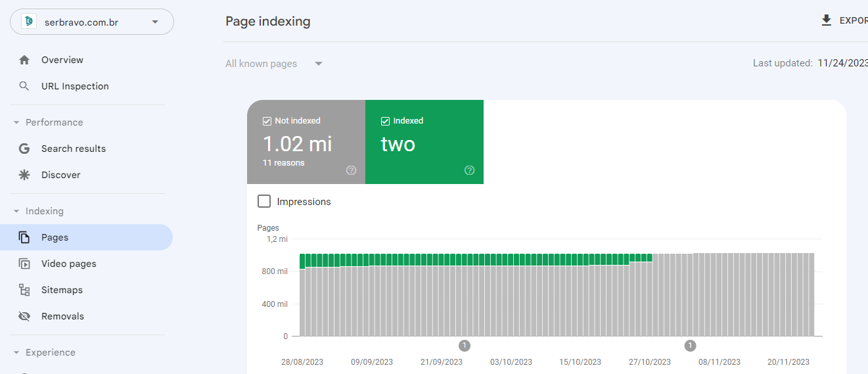Click the Removals crossed-eye icon
Screen dimensions: 868x374
(24, 316)
